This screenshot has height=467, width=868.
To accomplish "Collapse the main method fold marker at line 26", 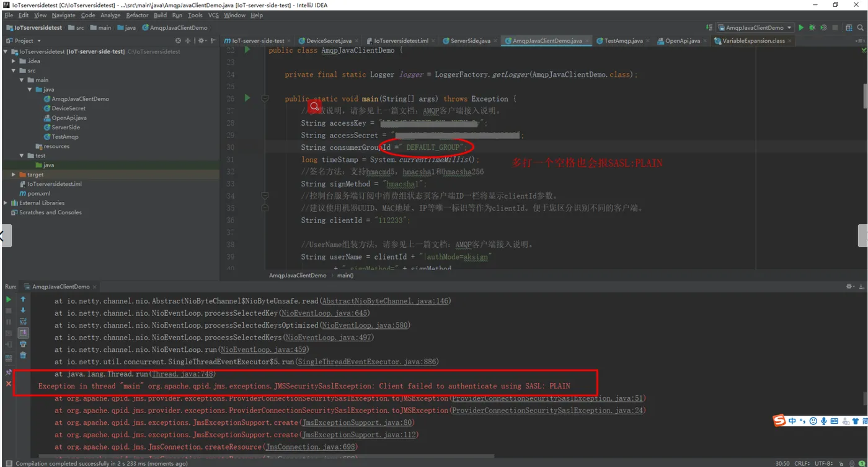I will (x=265, y=98).
